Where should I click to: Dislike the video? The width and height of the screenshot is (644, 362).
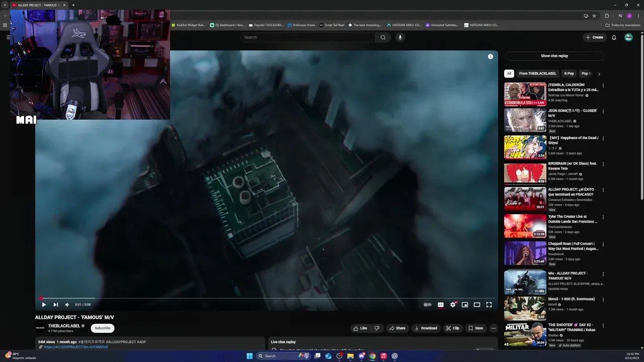377,328
